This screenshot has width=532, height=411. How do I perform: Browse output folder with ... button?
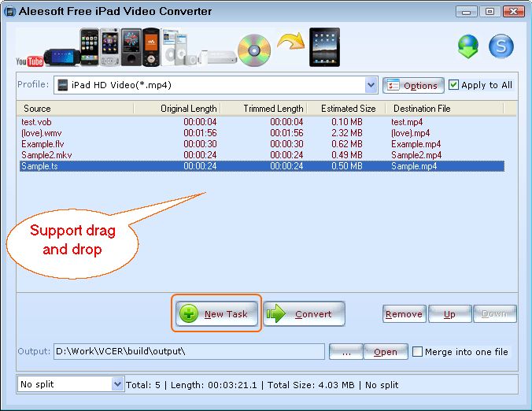(x=346, y=352)
